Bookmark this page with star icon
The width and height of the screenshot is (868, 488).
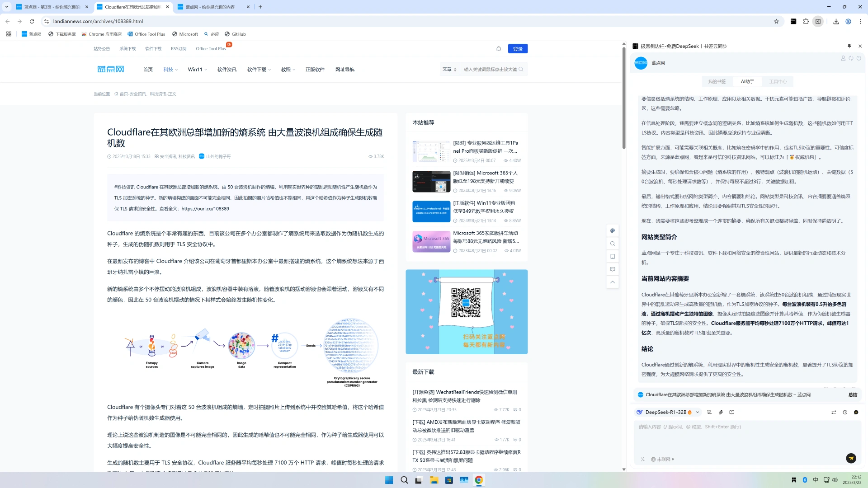tap(776, 21)
